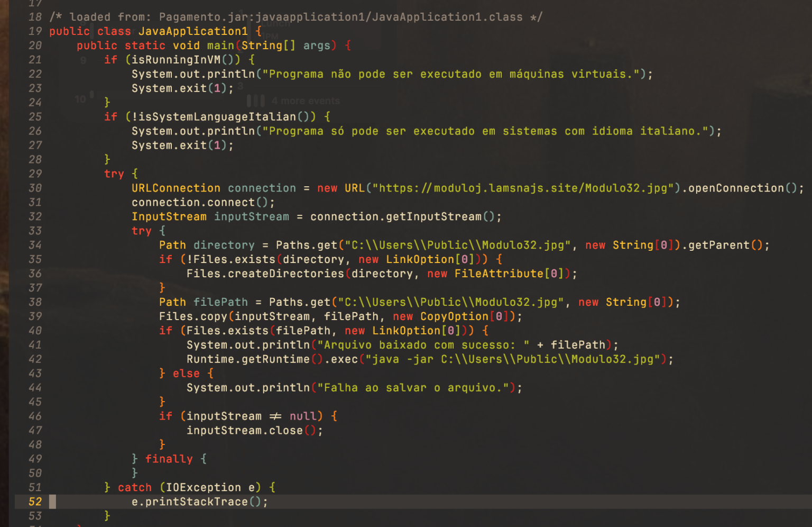The width and height of the screenshot is (812, 527).
Task: Click the 'java -jar' exec string on line 42
Action: (513, 360)
